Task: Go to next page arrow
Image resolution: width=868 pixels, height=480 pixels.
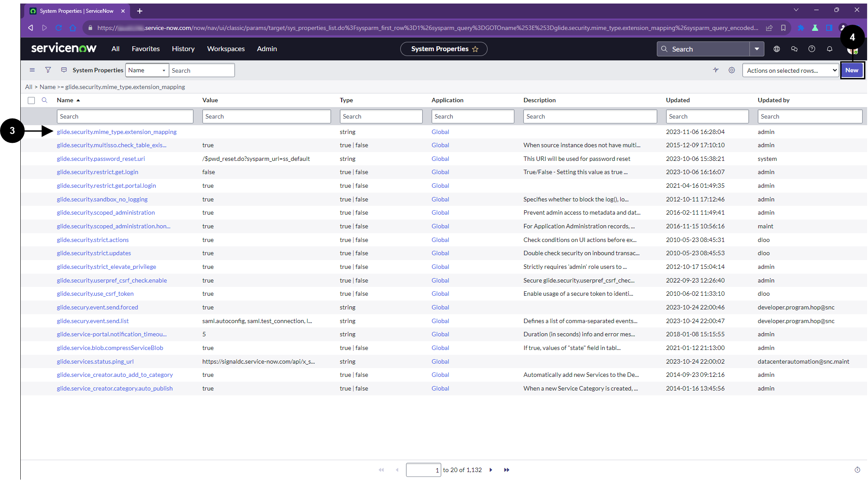Action: point(491,470)
